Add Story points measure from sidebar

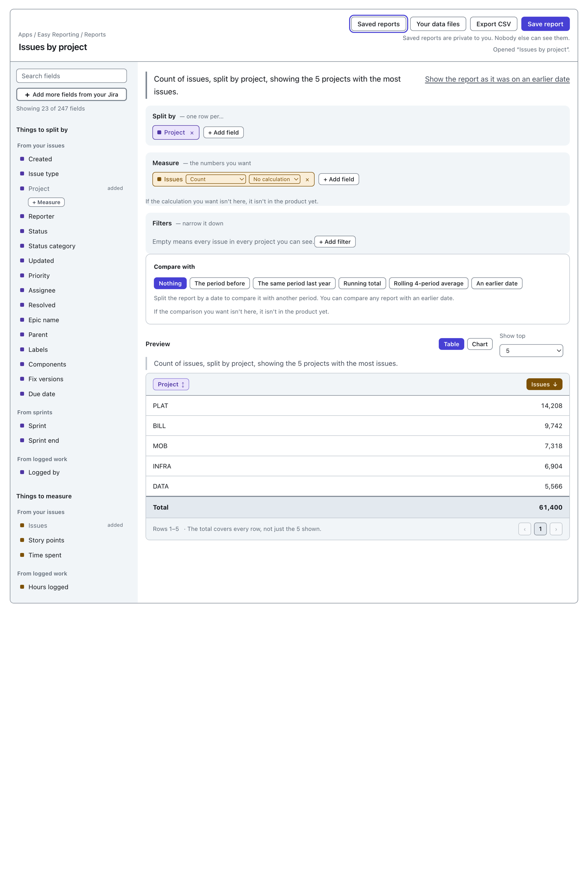coord(72,540)
